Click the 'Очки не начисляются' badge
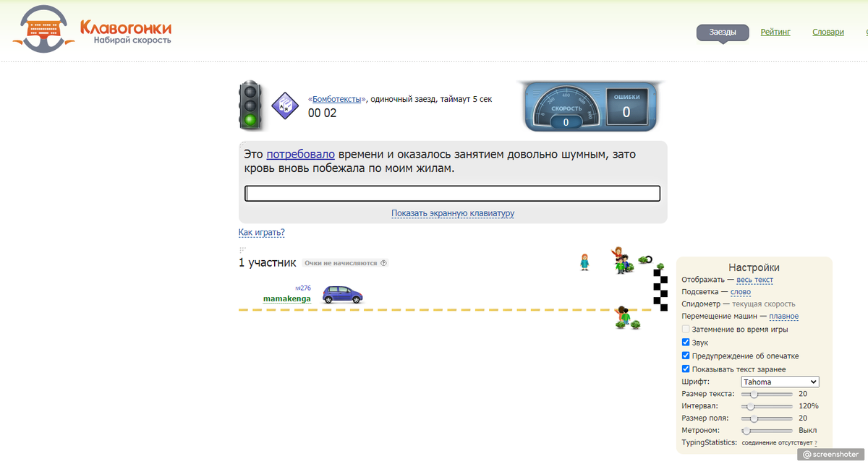Screen dimensions: 868x464 coord(344,263)
